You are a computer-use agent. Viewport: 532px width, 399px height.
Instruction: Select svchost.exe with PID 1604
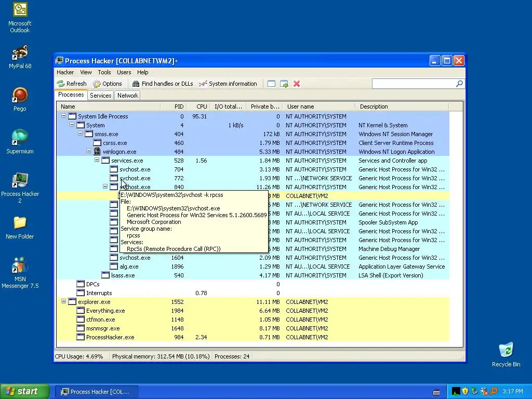tap(253, 258)
